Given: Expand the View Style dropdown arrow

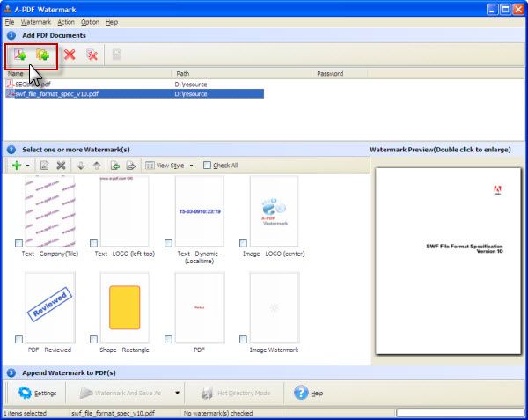Looking at the screenshot, I should coord(192,166).
